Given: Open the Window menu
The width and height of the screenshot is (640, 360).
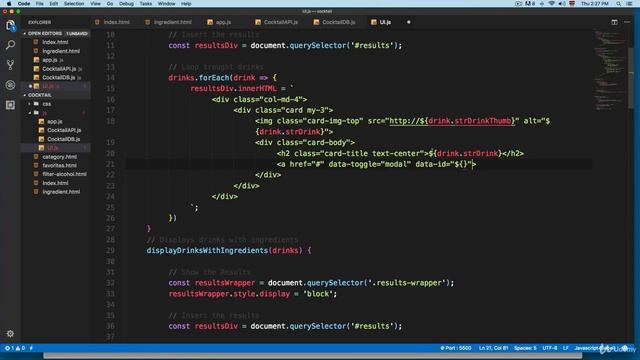Looking at the screenshot, I should tap(167, 4).
